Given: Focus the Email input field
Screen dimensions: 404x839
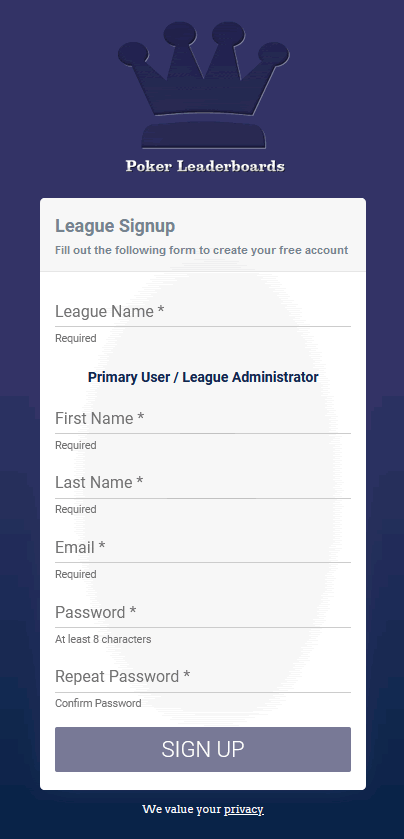Looking at the screenshot, I should pyautogui.click(x=203, y=547).
